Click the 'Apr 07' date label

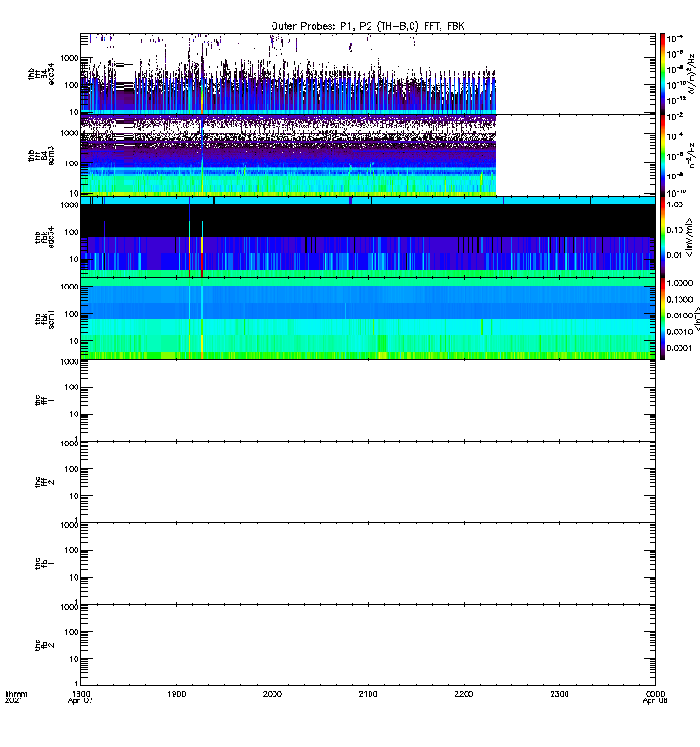pos(80,701)
